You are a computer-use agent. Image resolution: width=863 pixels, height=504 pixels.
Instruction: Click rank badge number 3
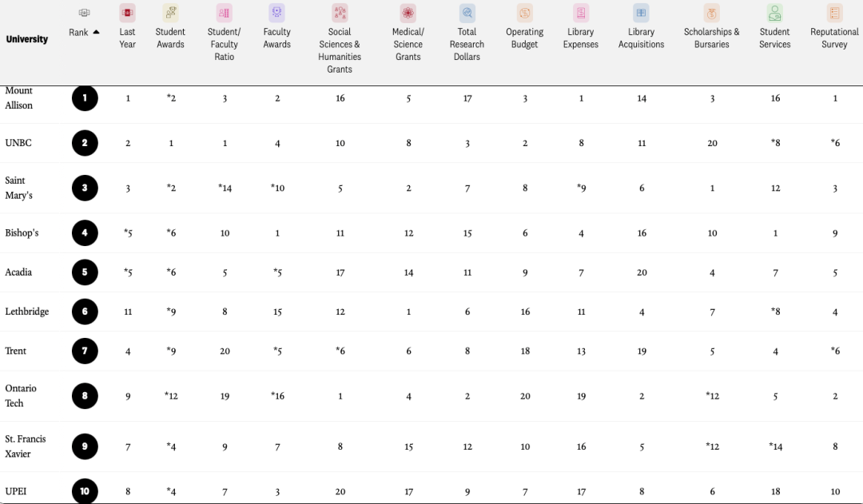(85, 189)
